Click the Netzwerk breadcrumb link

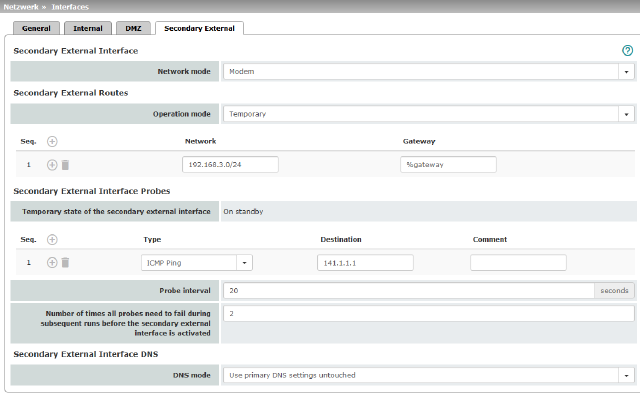point(21,7)
